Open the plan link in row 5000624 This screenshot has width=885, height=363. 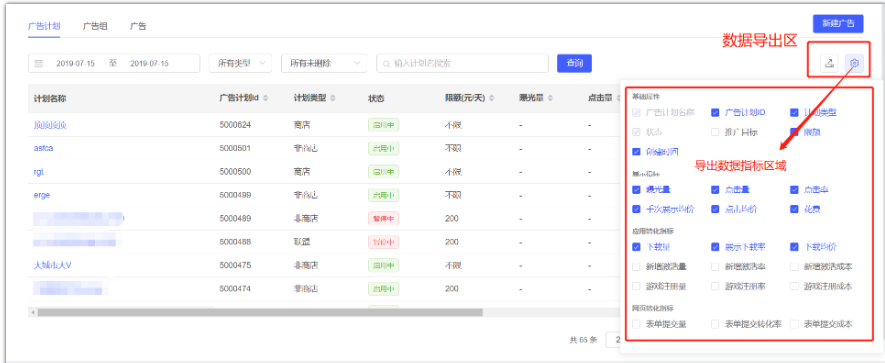click(x=50, y=125)
